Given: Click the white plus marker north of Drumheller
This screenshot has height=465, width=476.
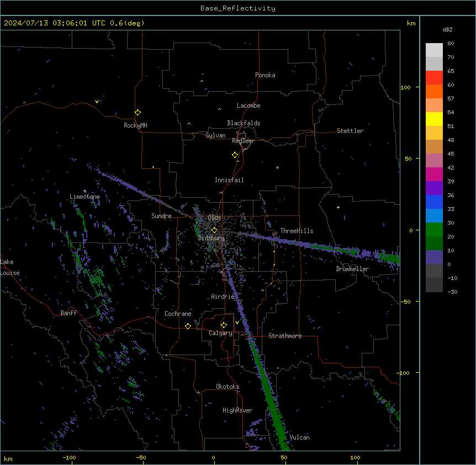Looking at the screenshot, I should (338, 207).
